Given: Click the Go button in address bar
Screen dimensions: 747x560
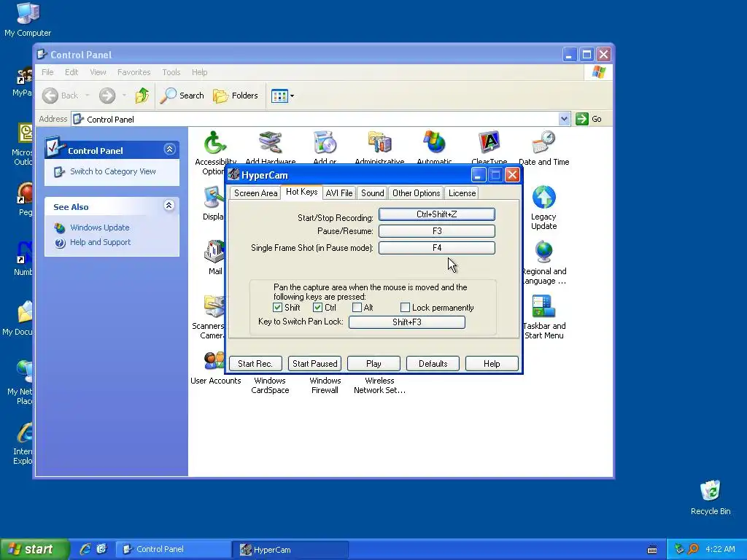Looking at the screenshot, I should (x=589, y=119).
